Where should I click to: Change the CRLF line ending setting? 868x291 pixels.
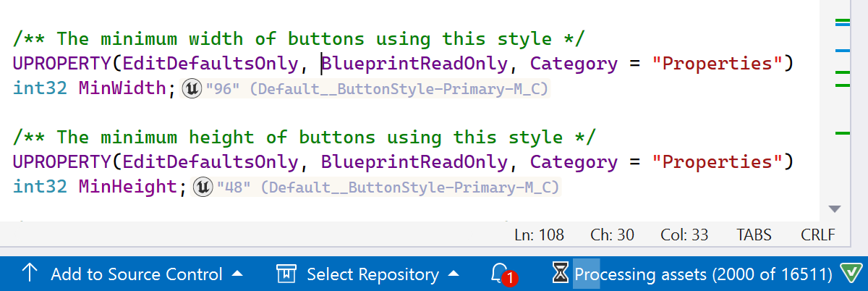(817, 235)
